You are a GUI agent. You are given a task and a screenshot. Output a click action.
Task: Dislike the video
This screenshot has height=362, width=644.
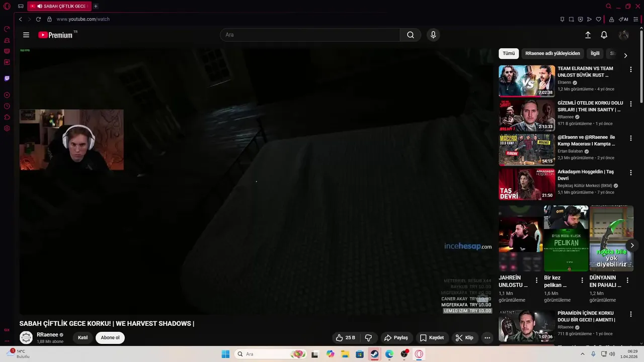tap(368, 338)
